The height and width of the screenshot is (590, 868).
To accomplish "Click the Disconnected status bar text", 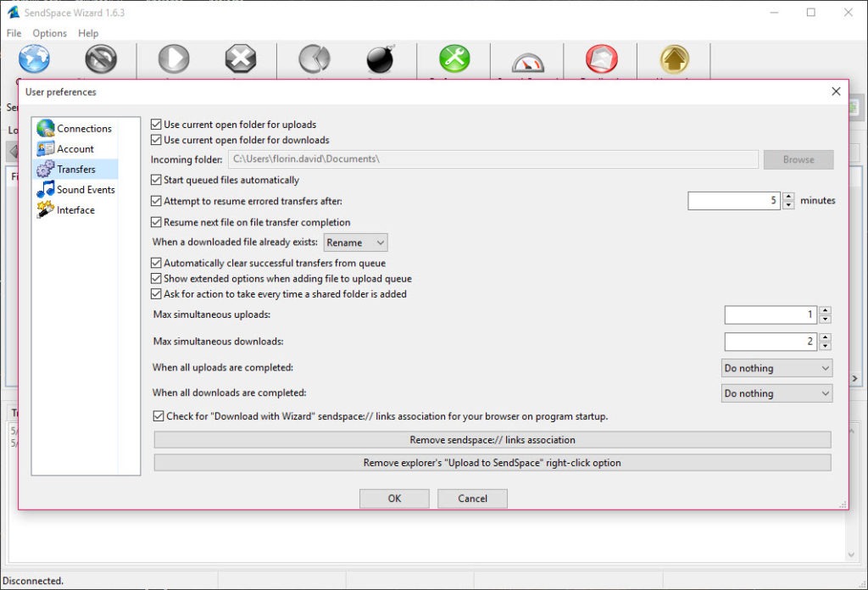I will 33,581.
